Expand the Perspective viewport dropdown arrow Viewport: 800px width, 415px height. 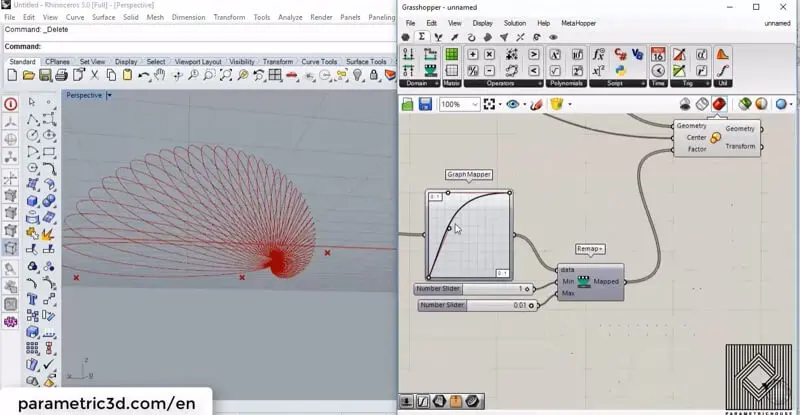(109, 95)
